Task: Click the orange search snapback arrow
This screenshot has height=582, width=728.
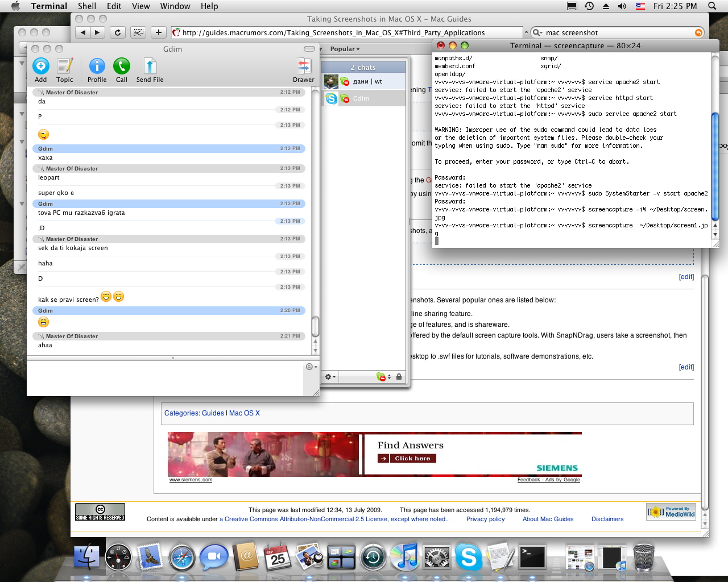Action: 698,32
